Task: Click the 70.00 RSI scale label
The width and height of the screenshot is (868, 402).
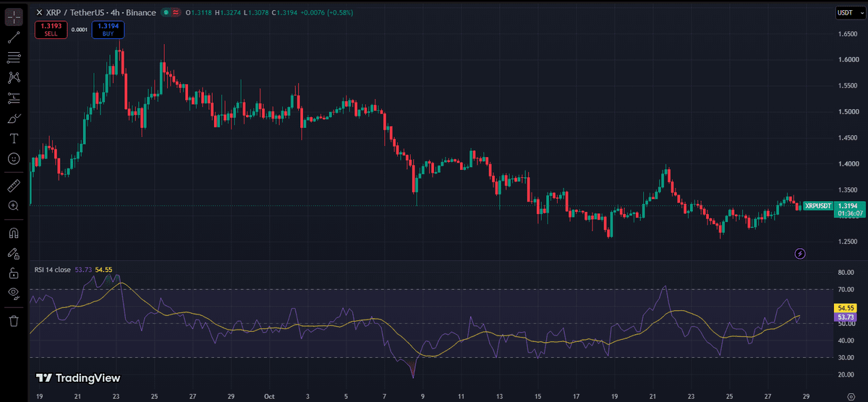Action: coord(846,290)
